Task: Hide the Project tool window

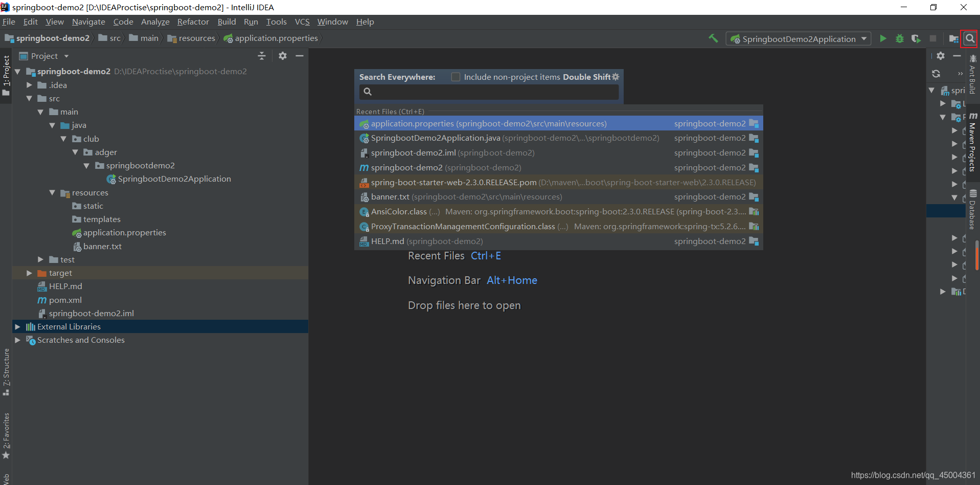Action: pos(300,56)
